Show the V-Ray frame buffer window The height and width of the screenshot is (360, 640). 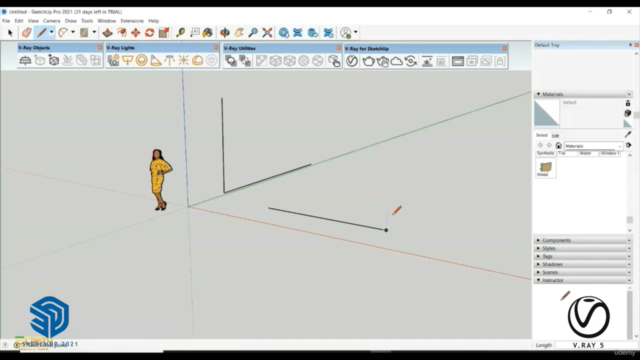pyautogui.click(x=458, y=61)
